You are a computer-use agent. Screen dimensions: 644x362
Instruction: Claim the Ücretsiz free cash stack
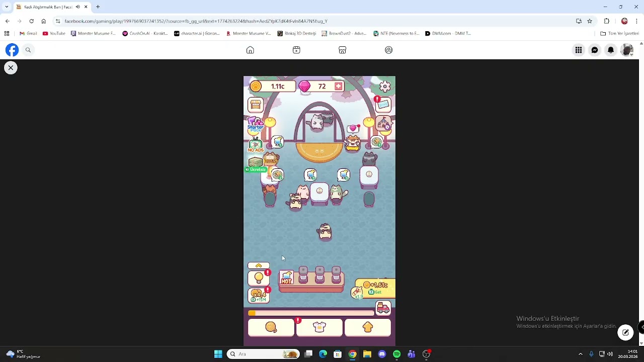click(x=256, y=164)
